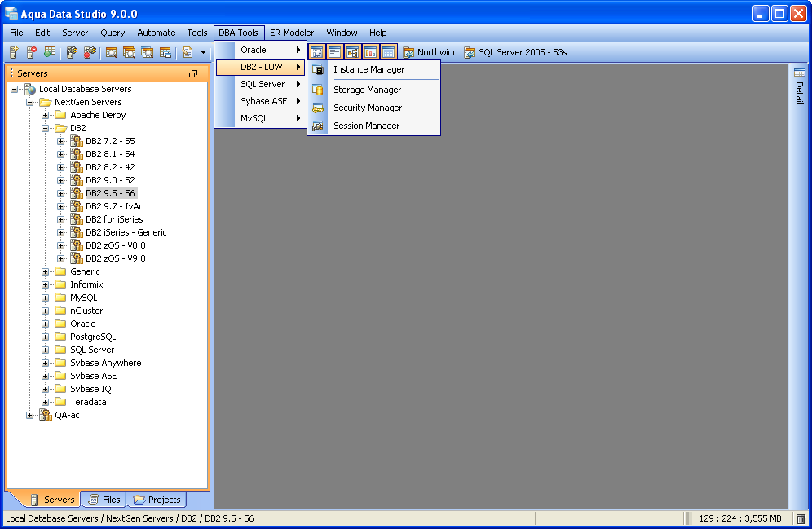Viewport: 812px width, 529px height.
Task: Click the table window toolbar icon
Action: (x=165, y=52)
